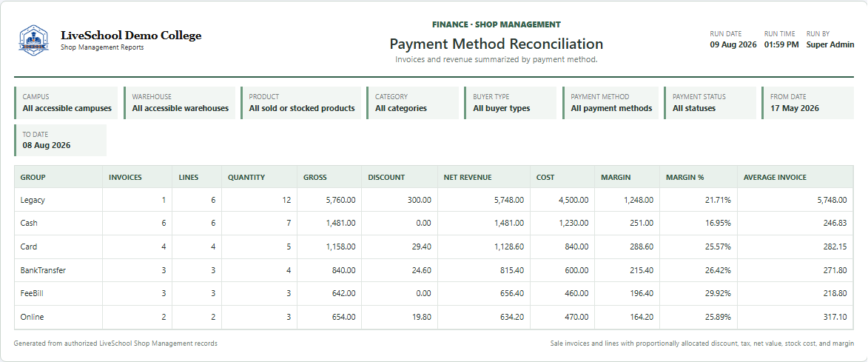Click the run date 09 Aug 2026
This screenshot has width=868, height=362.
pyautogui.click(x=733, y=45)
